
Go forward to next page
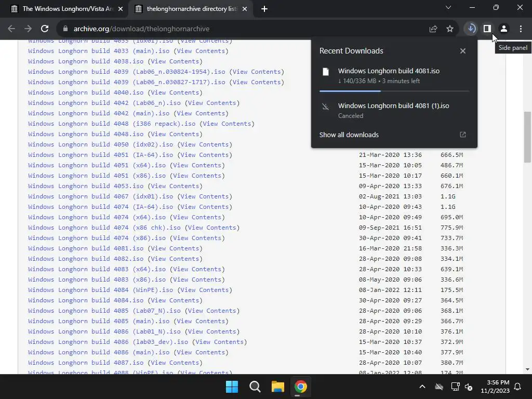tap(28, 29)
